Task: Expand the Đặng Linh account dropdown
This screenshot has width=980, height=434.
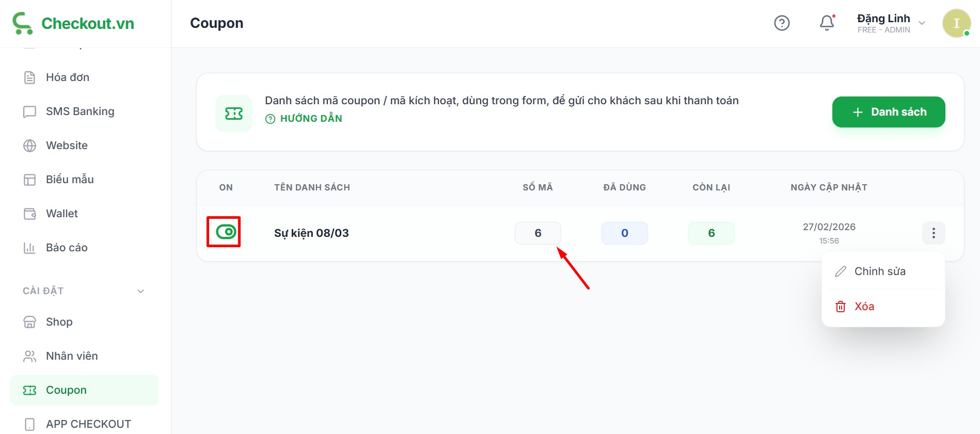Action: pos(922,23)
